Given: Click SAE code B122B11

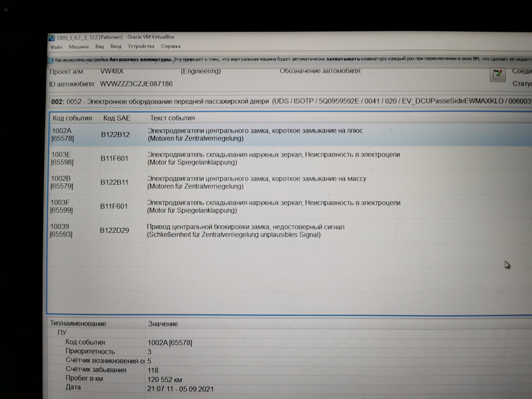Looking at the screenshot, I should pos(114,182).
